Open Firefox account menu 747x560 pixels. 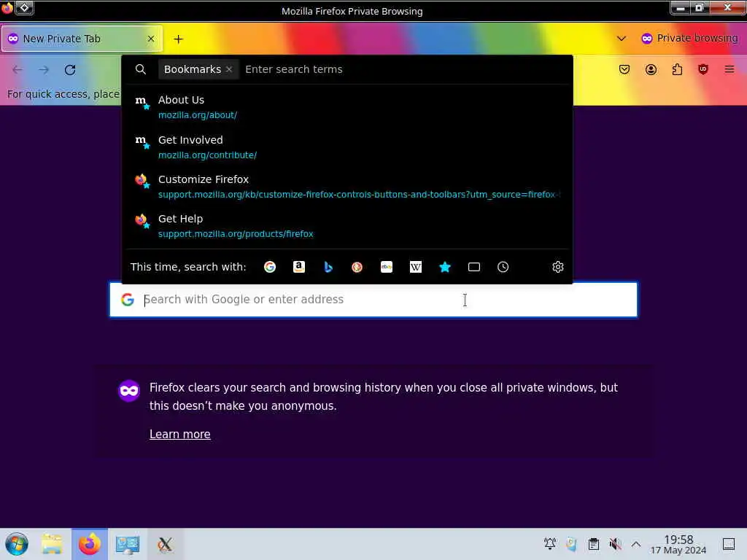point(651,69)
